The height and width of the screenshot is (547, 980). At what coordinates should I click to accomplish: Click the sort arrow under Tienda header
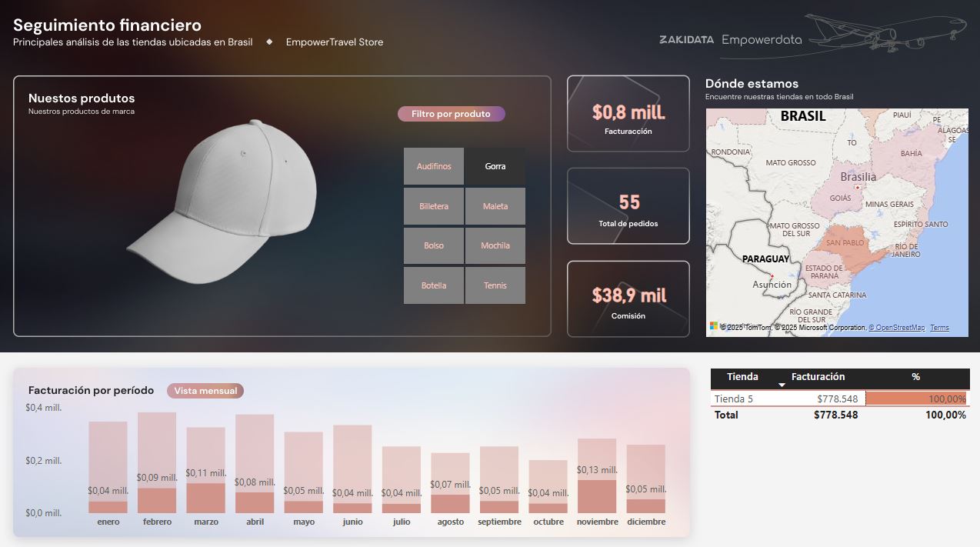[x=782, y=385]
